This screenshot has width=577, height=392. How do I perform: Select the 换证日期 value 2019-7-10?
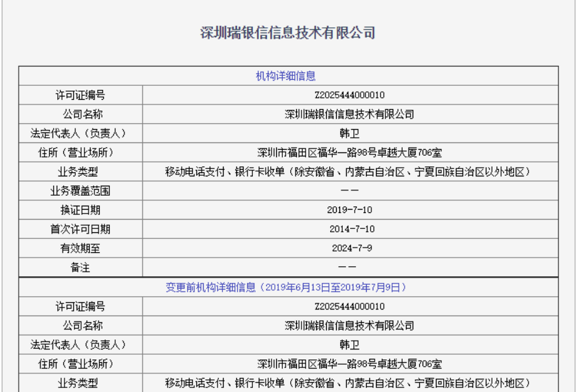(x=349, y=210)
